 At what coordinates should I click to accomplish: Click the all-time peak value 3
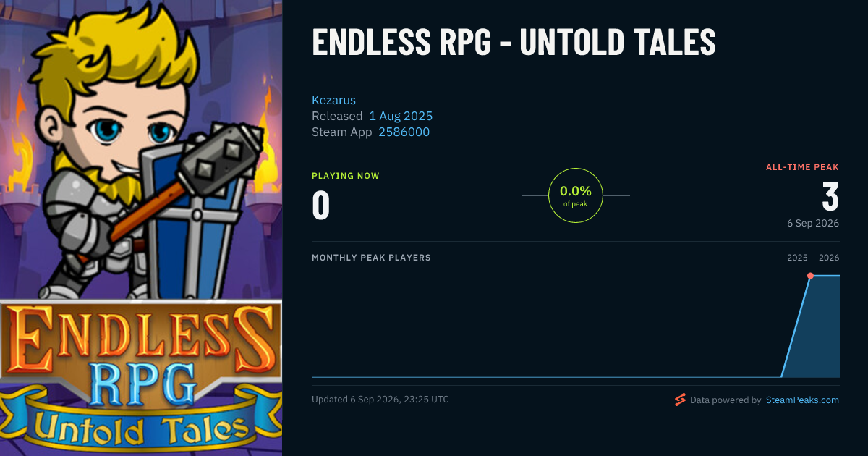pyautogui.click(x=830, y=197)
